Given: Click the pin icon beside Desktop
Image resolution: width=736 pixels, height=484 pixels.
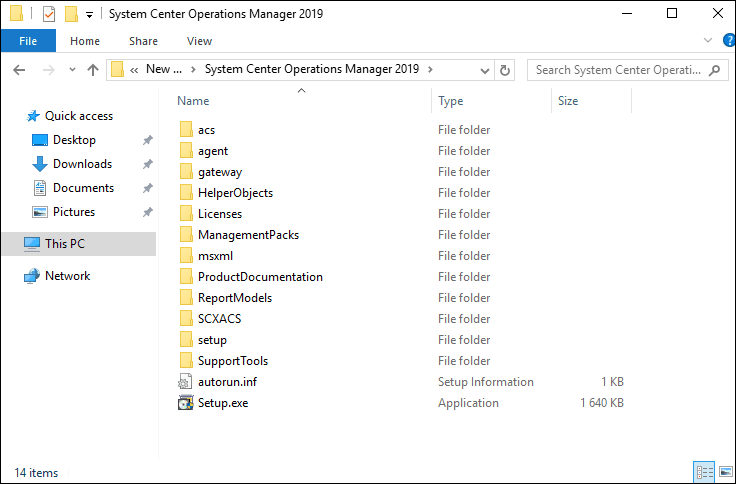Looking at the screenshot, I should 147,140.
